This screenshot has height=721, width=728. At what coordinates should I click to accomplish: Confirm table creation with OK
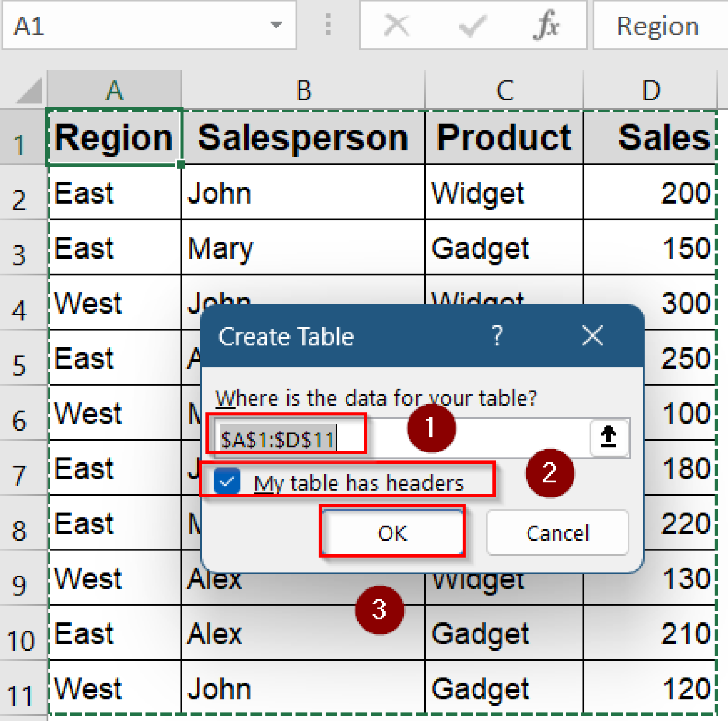pyautogui.click(x=392, y=532)
